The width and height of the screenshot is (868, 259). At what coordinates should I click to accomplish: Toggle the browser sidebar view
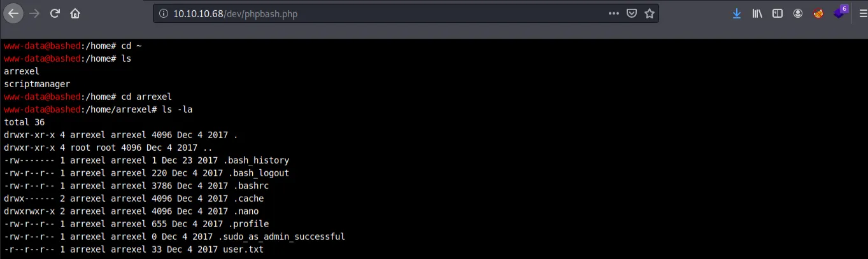coord(778,13)
